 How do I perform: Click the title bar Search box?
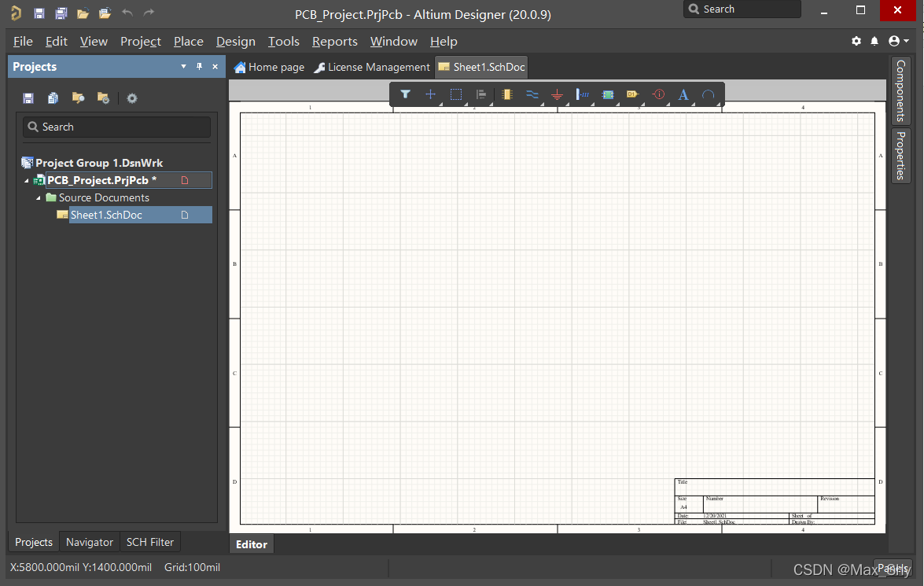coord(742,9)
